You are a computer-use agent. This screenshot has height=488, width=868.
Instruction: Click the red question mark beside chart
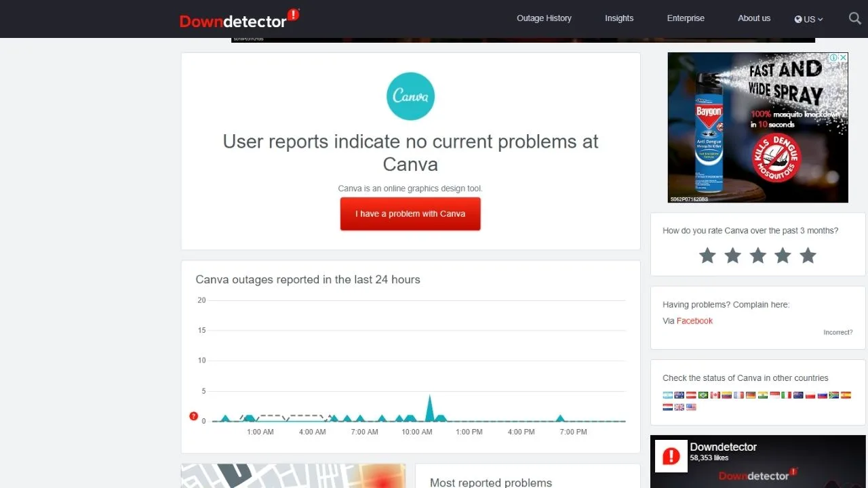pyautogui.click(x=194, y=416)
